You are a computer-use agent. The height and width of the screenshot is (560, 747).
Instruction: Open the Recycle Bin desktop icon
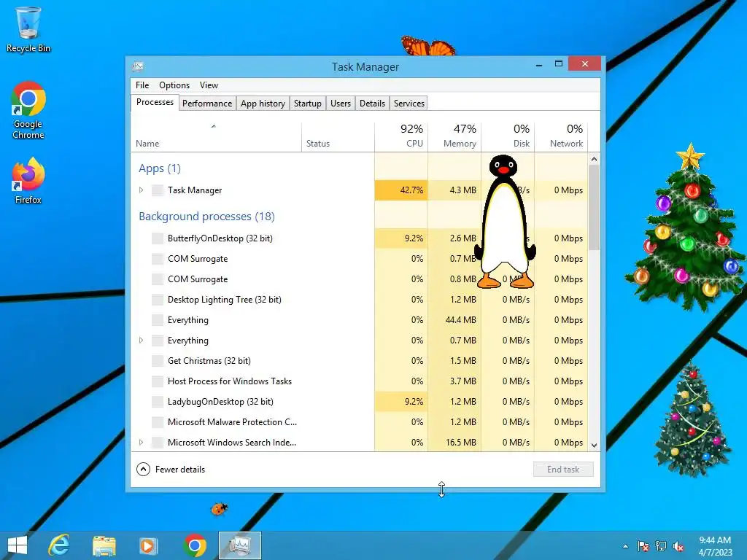click(x=28, y=28)
